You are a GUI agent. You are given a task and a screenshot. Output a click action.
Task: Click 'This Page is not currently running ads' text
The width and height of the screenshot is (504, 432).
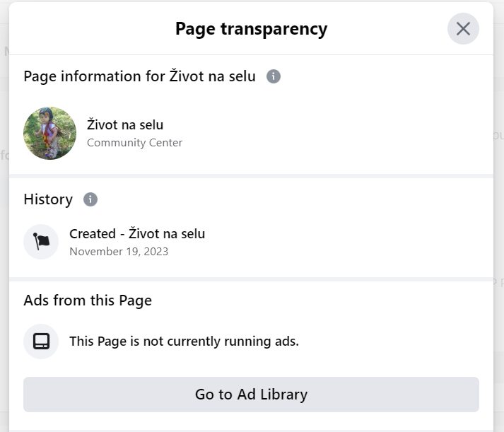184,341
